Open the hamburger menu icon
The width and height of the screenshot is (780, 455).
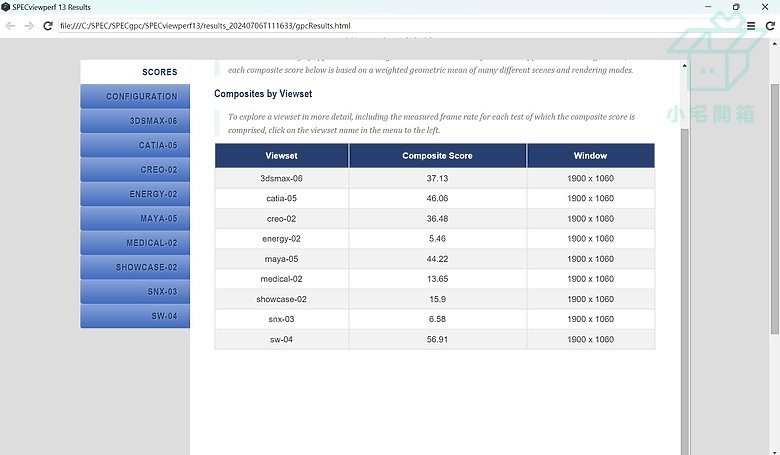click(x=751, y=26)
